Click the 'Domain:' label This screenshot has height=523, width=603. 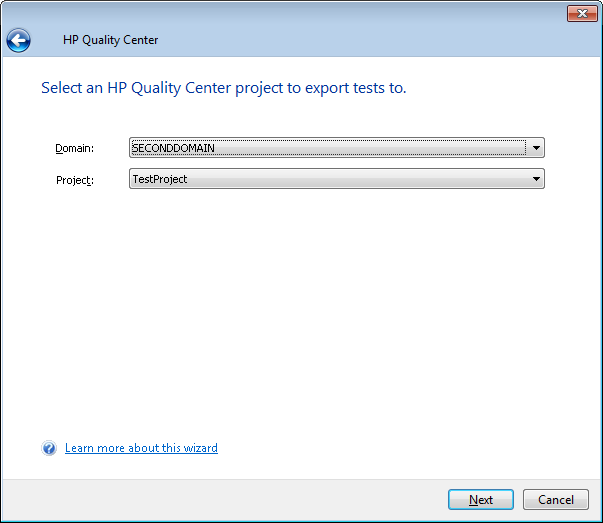point(74,149)
